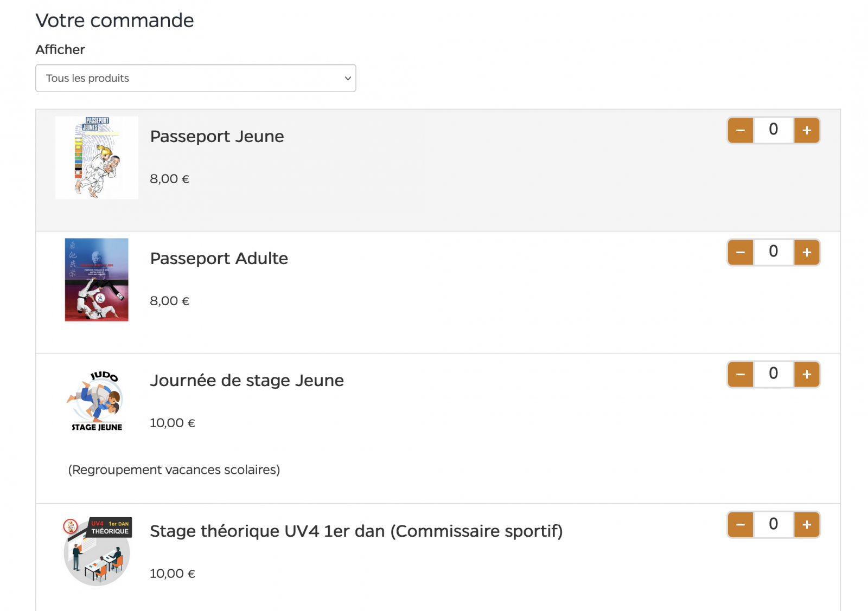The width and height of the screenshot is (868, 611).
Task: Click the Stage Jeune judo logo image
Action: (x=97, y=401)
